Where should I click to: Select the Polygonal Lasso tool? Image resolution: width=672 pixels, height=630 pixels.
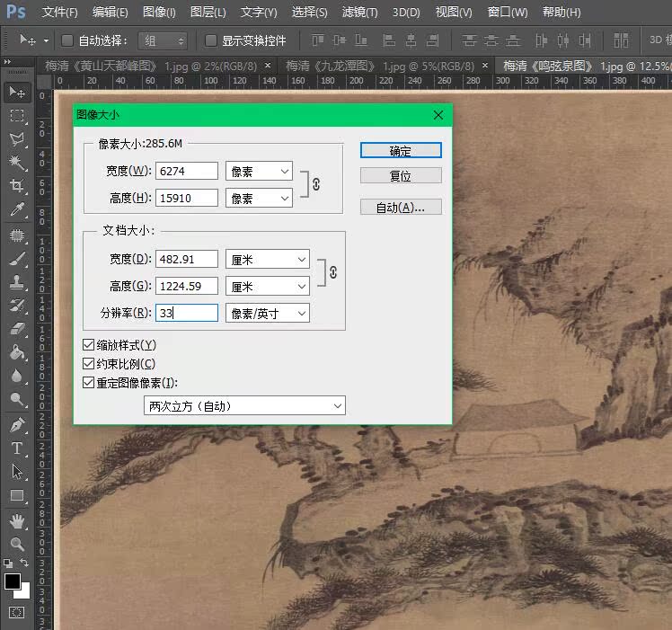click(x=17, y=139)
